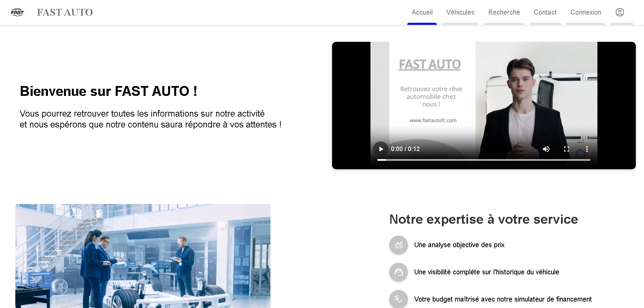Click the 'Notre expertise à votre service' heading
This screenshot has width=644, height=308.
(x=483, y=219)
